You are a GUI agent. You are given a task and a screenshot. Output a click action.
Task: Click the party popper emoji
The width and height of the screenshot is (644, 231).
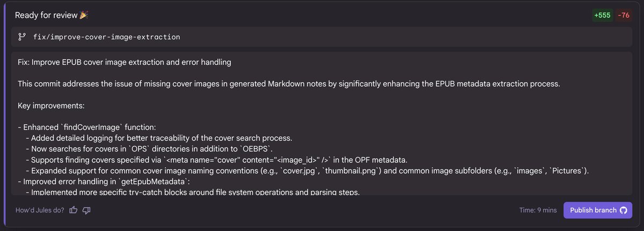(84, 16)
